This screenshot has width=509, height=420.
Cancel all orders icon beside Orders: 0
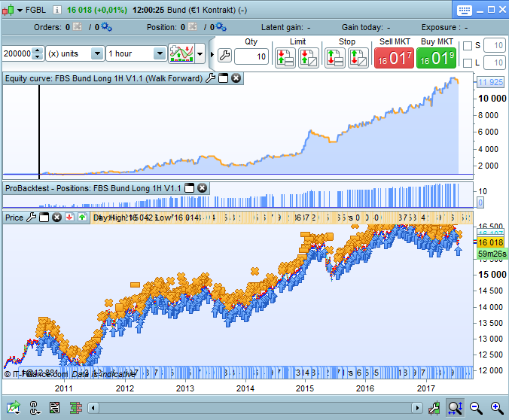(x=78, y=26)
